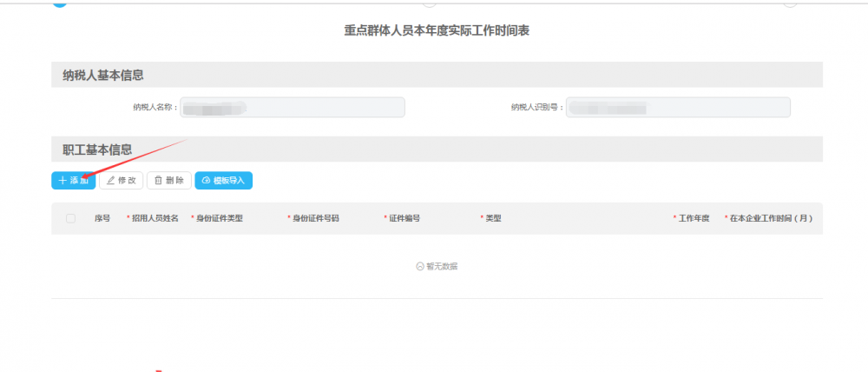Click the cloud upload icon in 模板导入
868x372 pixels.
(x=206, y=180)
